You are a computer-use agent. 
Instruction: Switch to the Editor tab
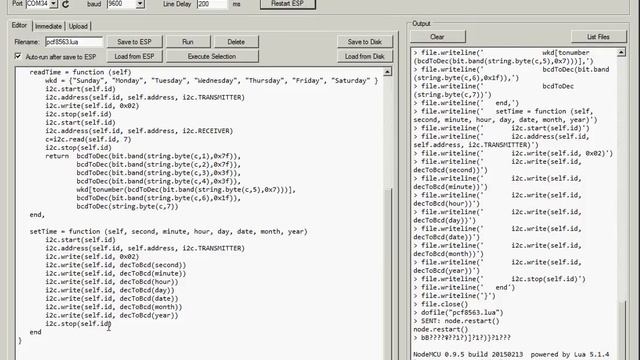click(19, 25)
